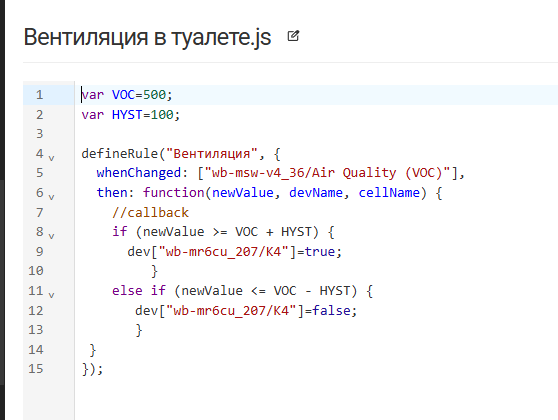Fold the else if block arrow

coord(51,295)
